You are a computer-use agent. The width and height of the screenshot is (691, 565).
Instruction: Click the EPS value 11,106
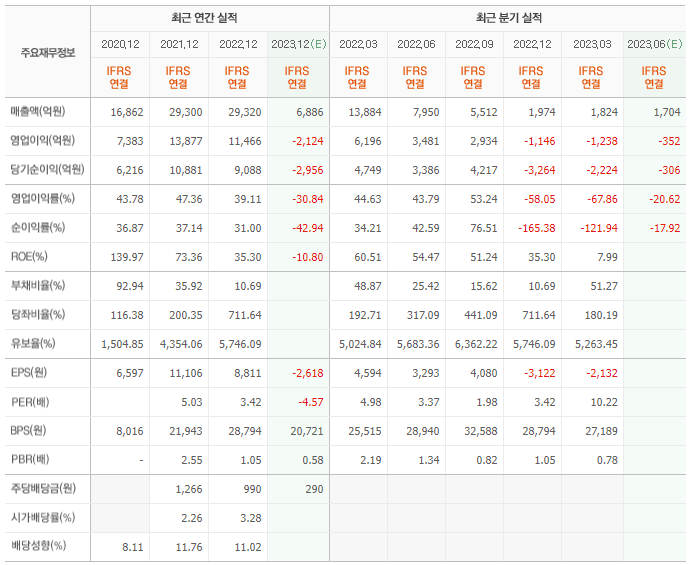pos(186,373)
